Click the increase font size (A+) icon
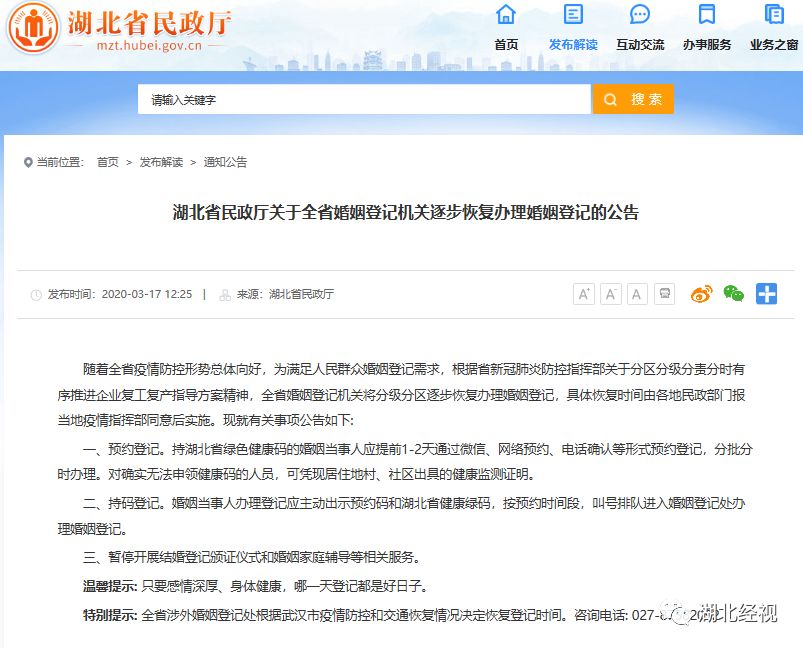 click(584, 294)
